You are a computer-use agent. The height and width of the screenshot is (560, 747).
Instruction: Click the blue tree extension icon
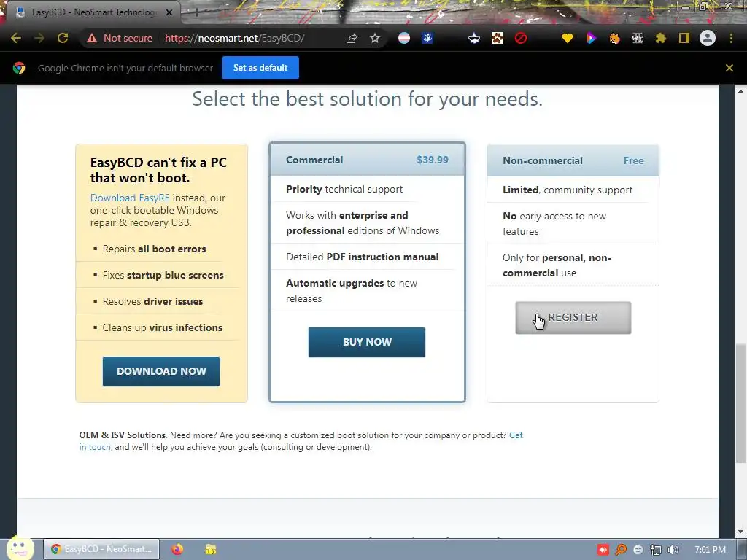(x=427, y=38)
